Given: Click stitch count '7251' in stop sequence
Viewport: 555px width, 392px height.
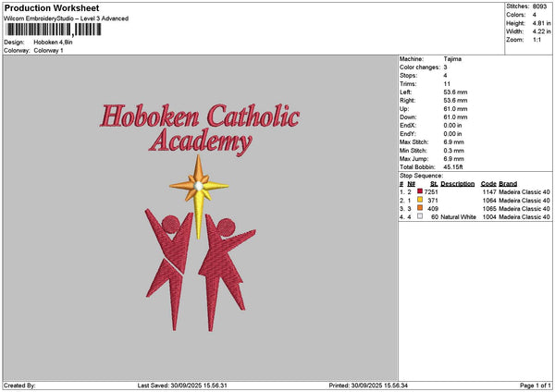Looking at the screenshot, I should tap(431, 192).
